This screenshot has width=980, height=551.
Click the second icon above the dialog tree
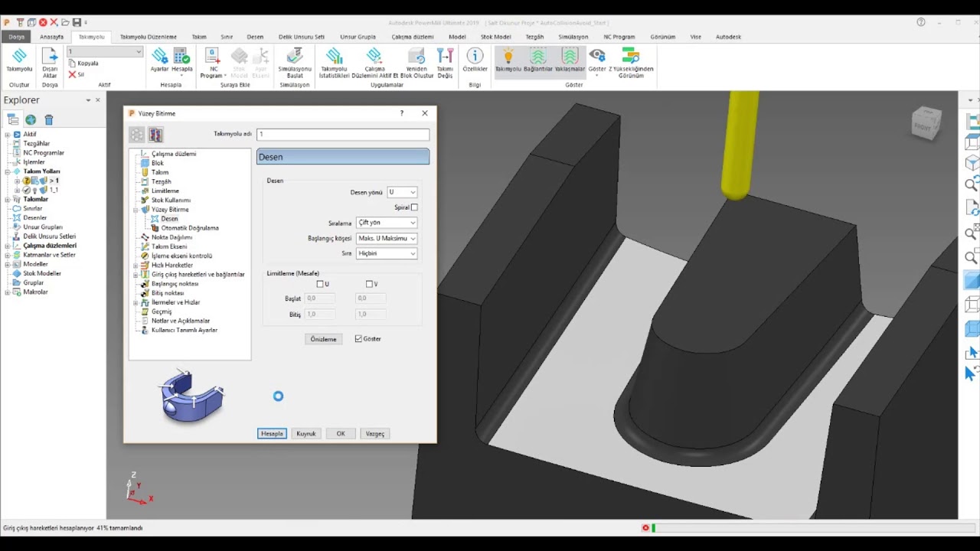click(156, 135)
